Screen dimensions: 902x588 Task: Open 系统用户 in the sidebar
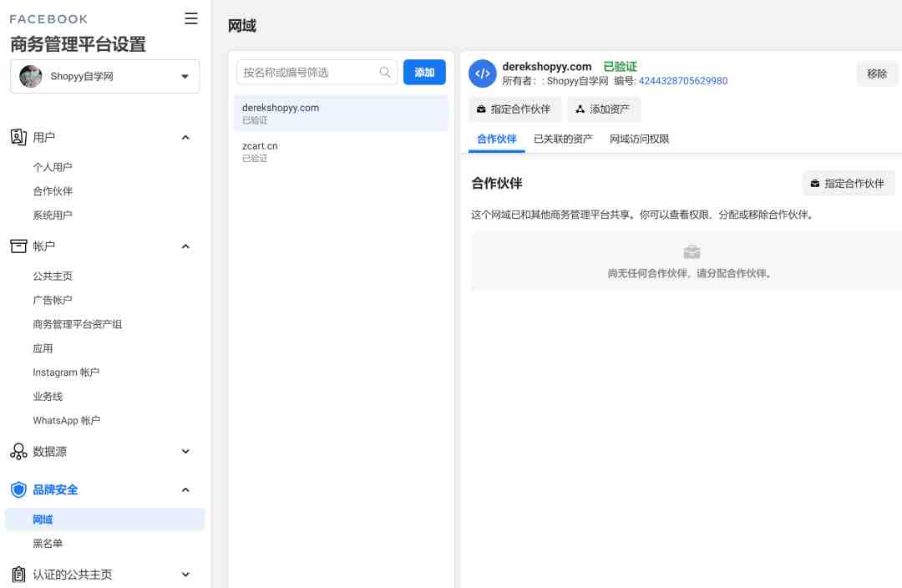click(x=53, y=215)
